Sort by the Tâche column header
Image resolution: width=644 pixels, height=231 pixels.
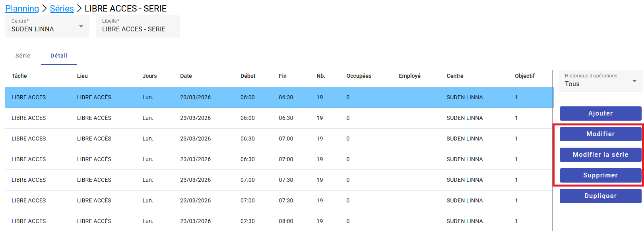[x=19, y=76]
